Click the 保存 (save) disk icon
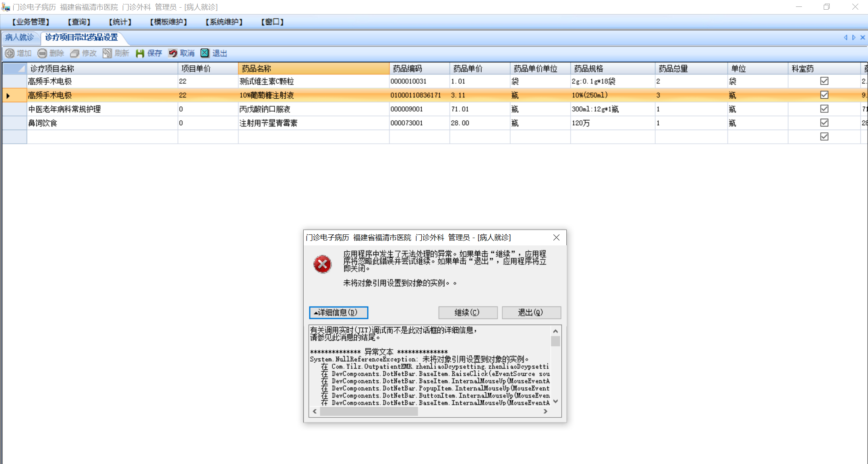Screen dimensions: 868x464 pyautogui.click(x=140, y=53)
